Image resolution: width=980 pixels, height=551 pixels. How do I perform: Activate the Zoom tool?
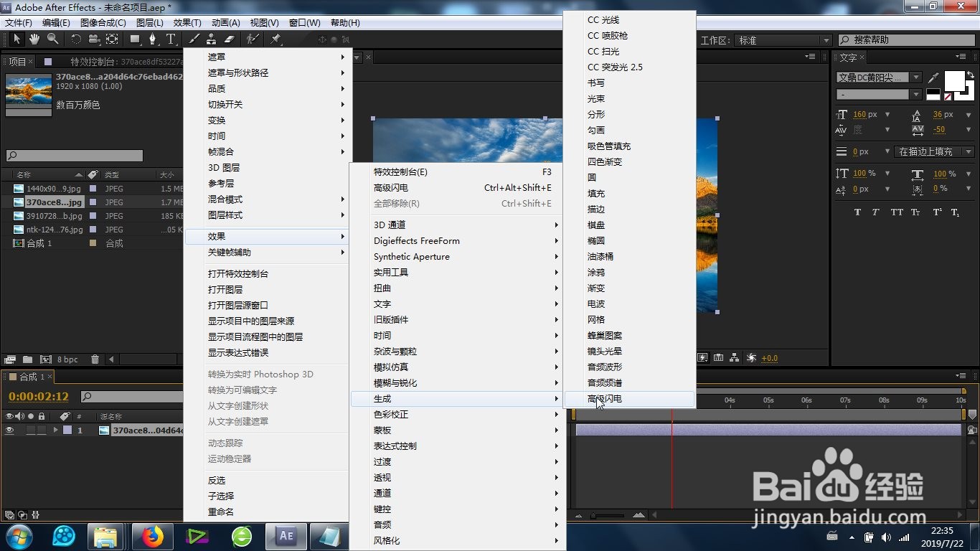tap(52, 39)
